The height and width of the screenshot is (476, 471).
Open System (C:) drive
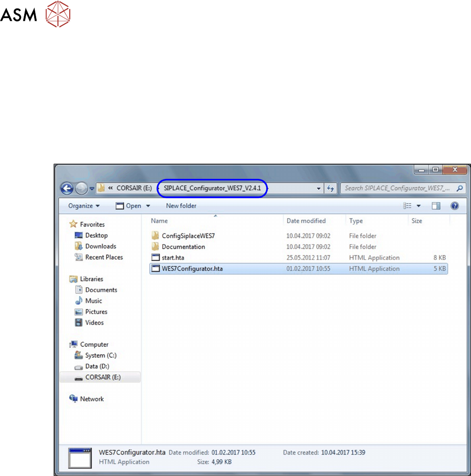point(101,355)
